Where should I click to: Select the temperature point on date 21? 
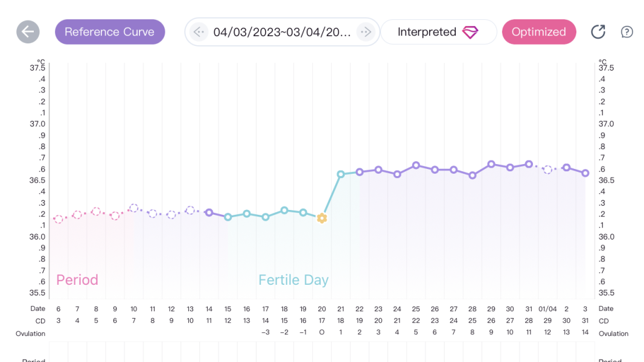click(x=340, y=174)
